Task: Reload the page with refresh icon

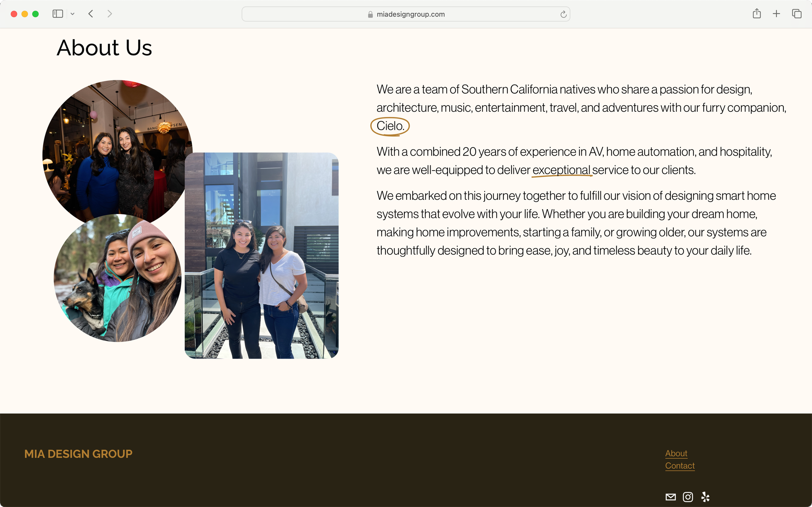Action: point(563,14)
